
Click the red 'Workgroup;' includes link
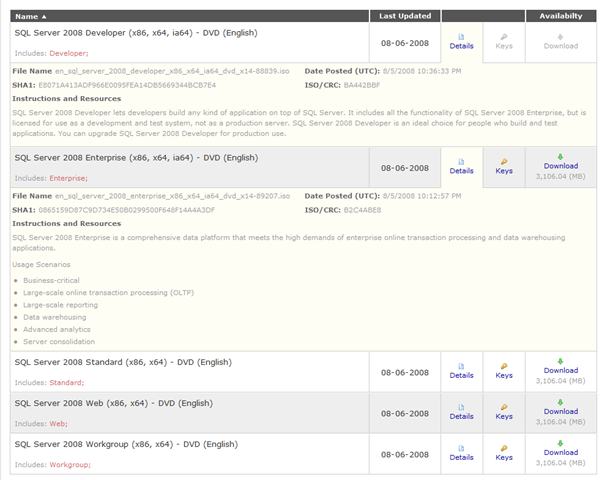(70, 465)
